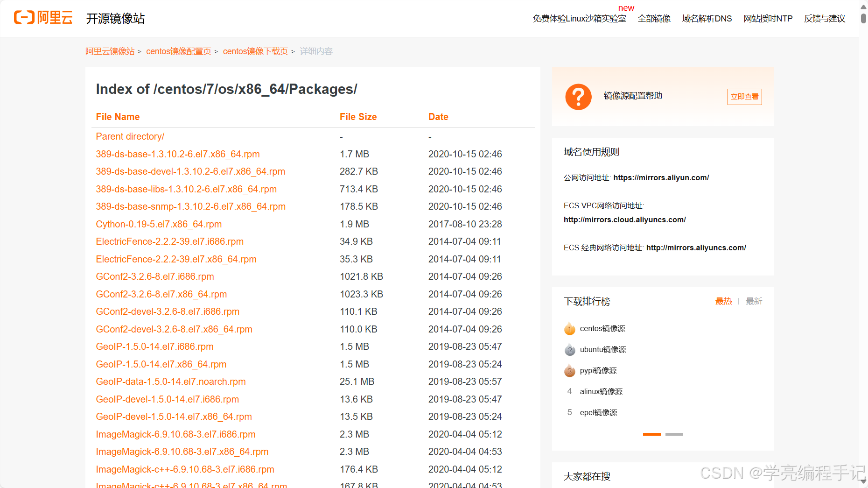Screen dimensions: 868x488
Task: Click the scrollbar down arrow
Action: click(863, 482)
